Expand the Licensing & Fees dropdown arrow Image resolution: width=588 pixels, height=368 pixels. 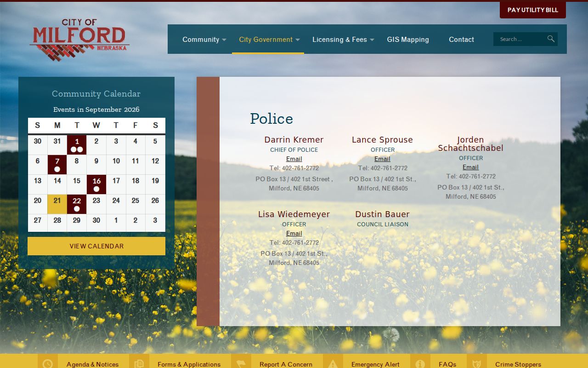(372, 40)
